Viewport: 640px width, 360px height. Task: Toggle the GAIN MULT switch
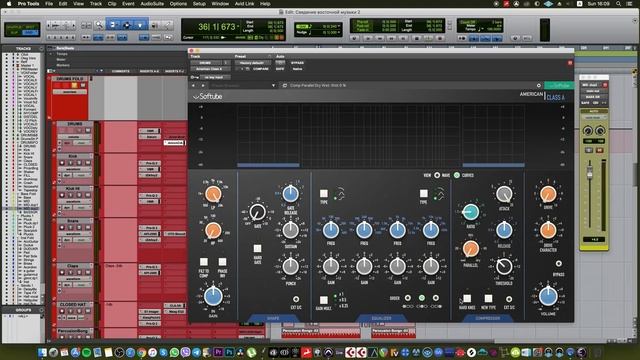(324, 300)
